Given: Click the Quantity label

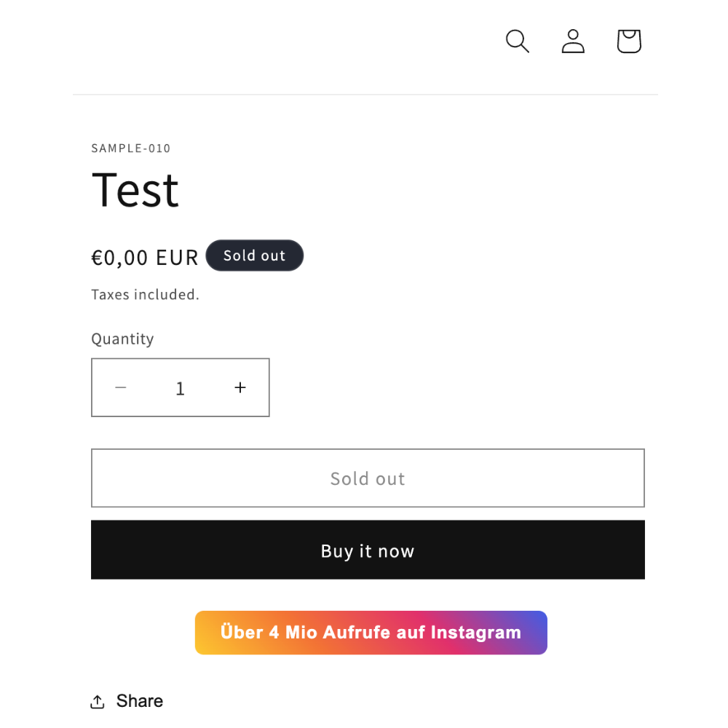Looking at the screenshot, I should (x=122, y=339).
